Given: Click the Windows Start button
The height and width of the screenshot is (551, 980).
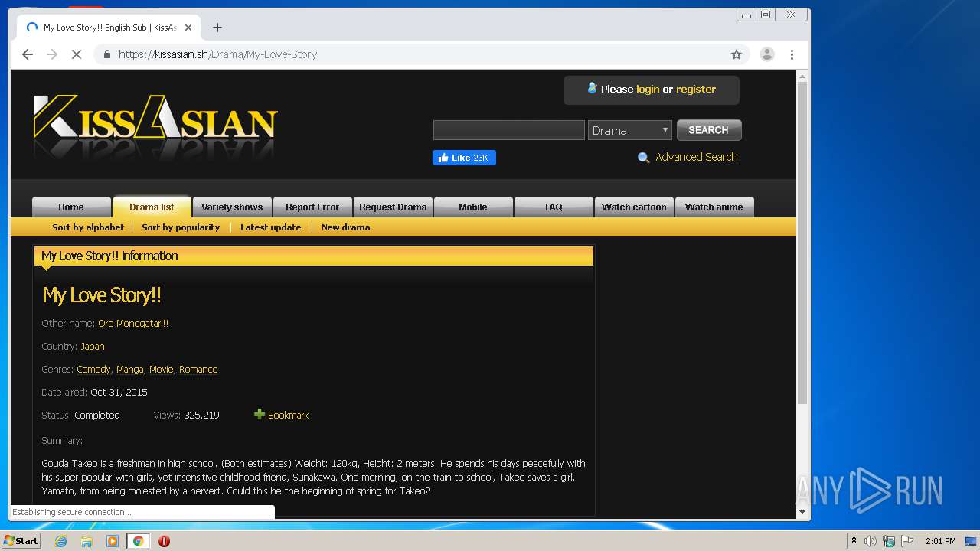Looking at the screenshot, I should pos(21,541).
